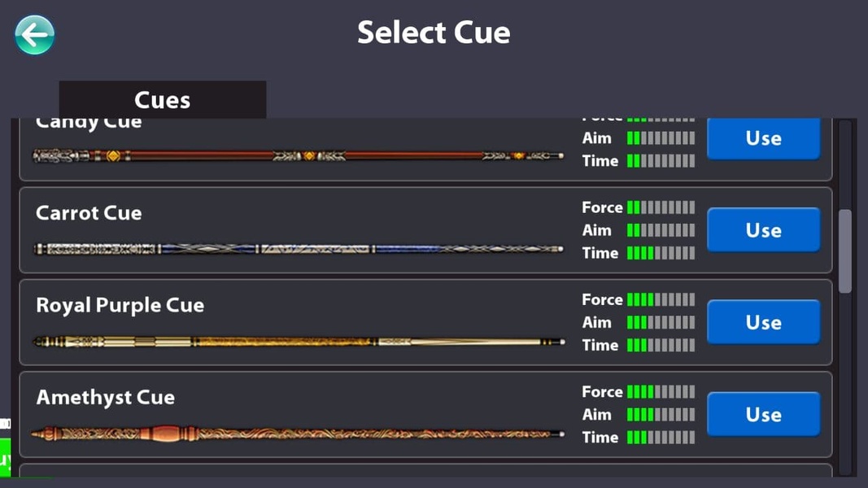Screen dimensions: 868x488
Task: Use the Carrot Cue
Action: [763, 230]
